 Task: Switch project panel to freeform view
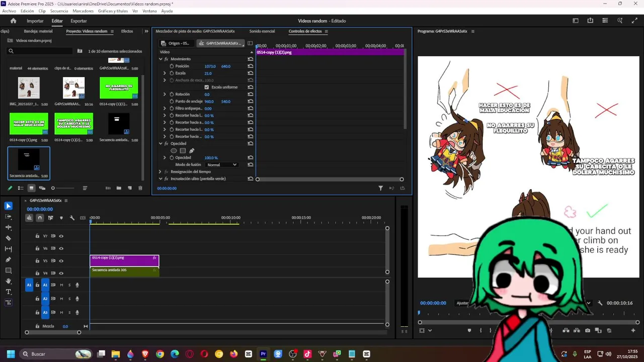click(x=42, y=188)
